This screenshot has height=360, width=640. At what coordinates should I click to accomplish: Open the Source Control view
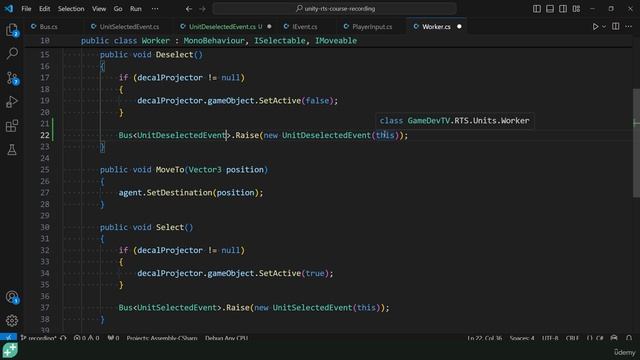click(x=12, y=78)
